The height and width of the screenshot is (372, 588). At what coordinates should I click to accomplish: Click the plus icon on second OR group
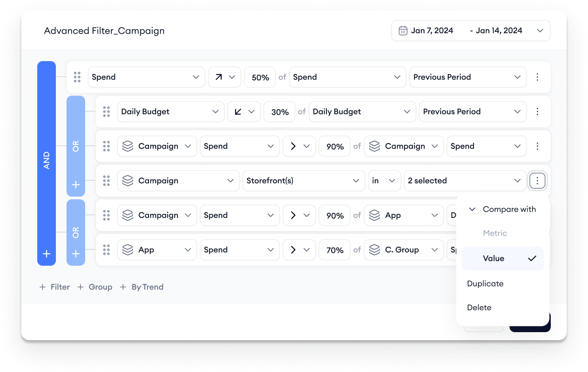pyautogui.click(x=76, y=254)
